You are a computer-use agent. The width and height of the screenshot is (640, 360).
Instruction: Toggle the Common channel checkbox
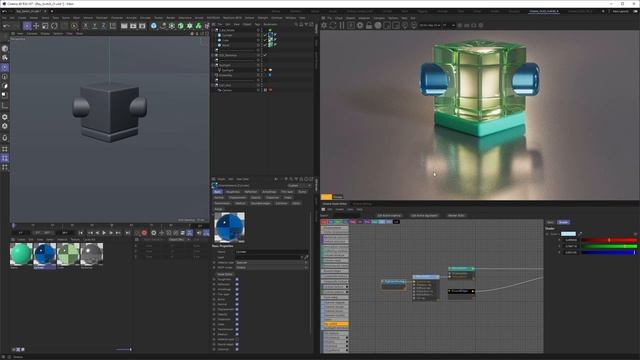point(237,349)
